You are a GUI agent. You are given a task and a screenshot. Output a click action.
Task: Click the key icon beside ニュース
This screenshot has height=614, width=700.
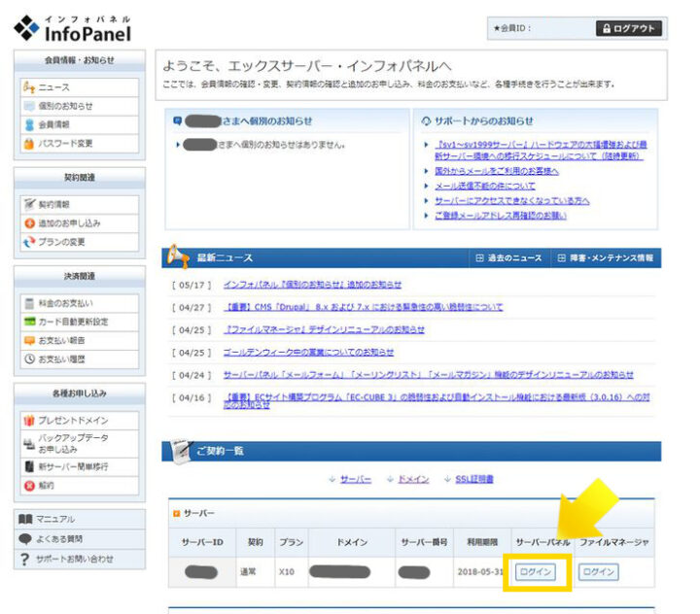[x=29, y=87]
